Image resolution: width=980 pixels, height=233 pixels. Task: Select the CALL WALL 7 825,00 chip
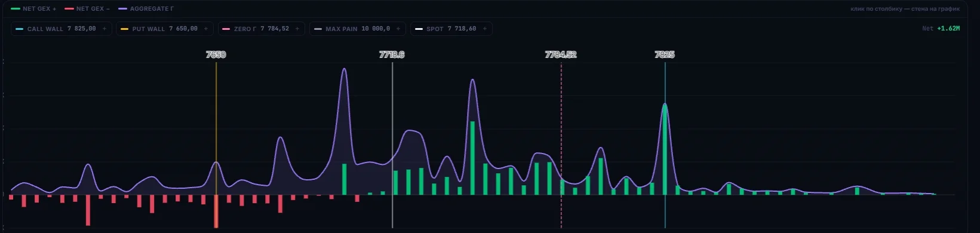click(x=62, y=29)
